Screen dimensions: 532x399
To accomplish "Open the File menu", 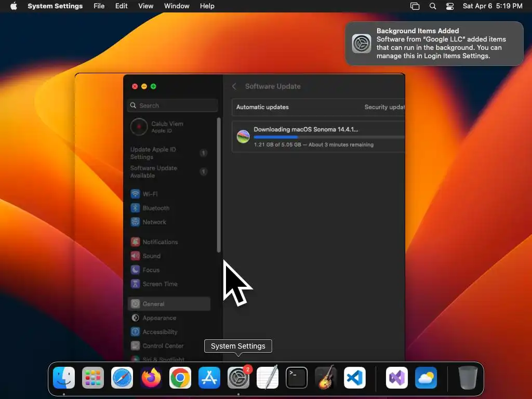I will coord(99,6).
